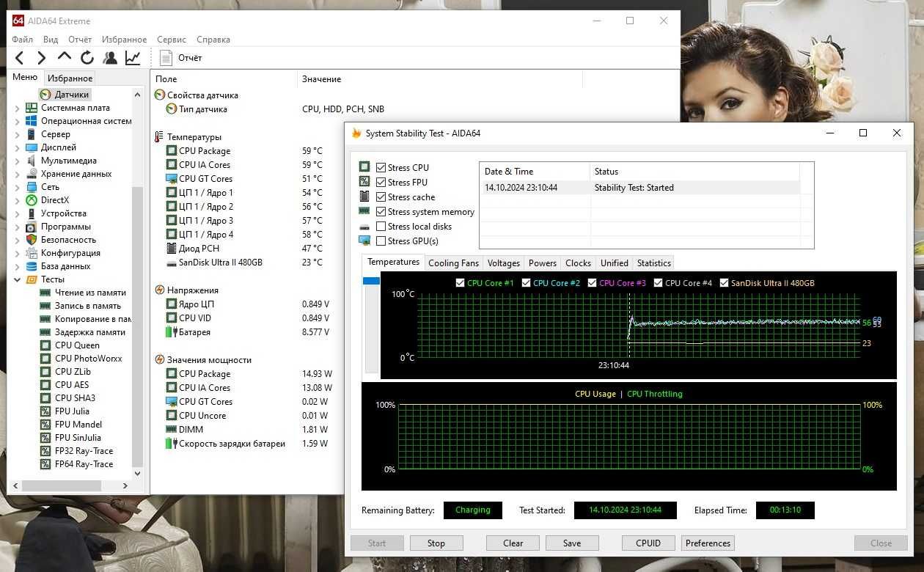Open the Сервис menu

click(x=172, y=40)
